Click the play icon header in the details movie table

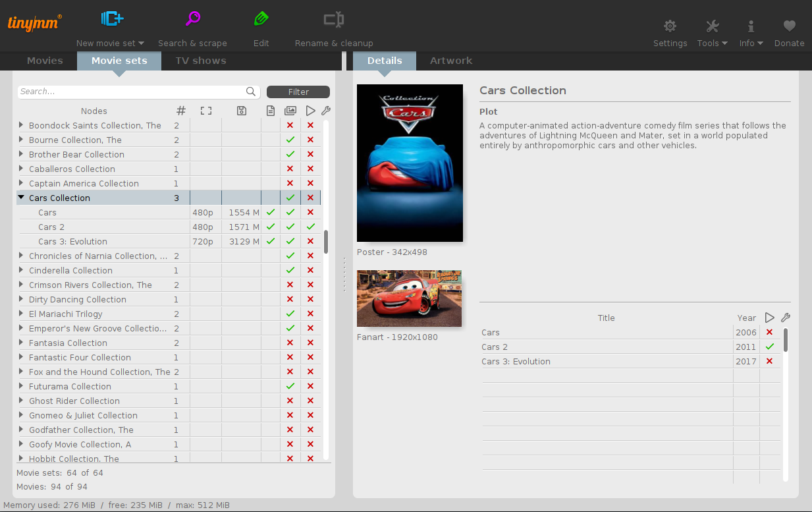click(x=769, y=318)
